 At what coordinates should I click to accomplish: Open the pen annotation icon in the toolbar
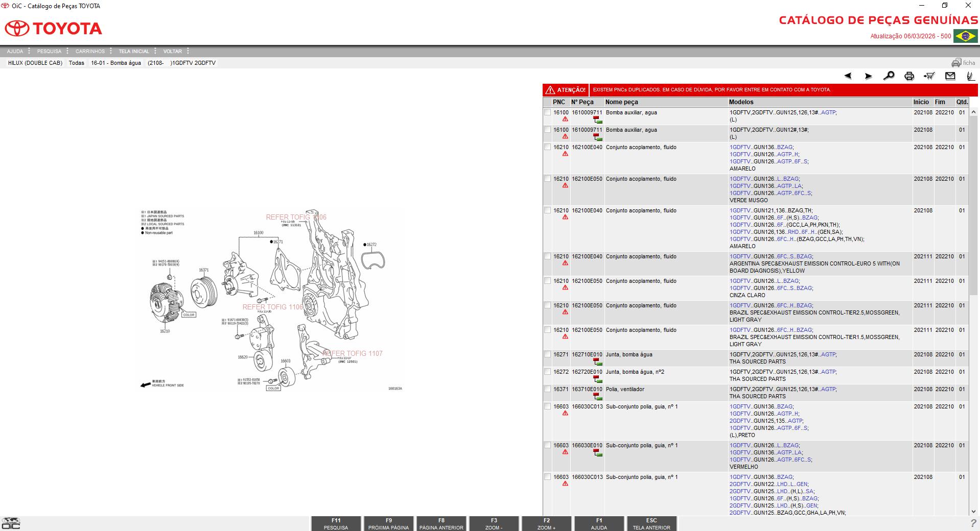click(x=970, y=76)
